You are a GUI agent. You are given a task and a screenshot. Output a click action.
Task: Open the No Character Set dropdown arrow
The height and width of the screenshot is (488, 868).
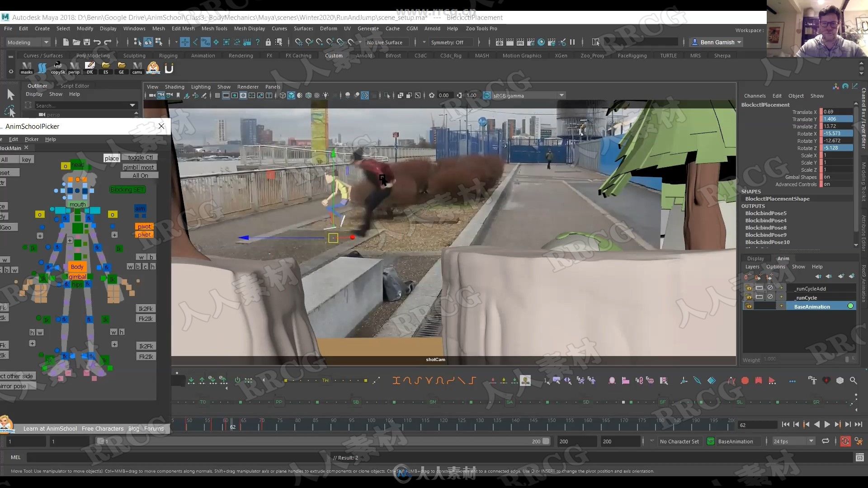pyautogui.click(x=651, y=441)
